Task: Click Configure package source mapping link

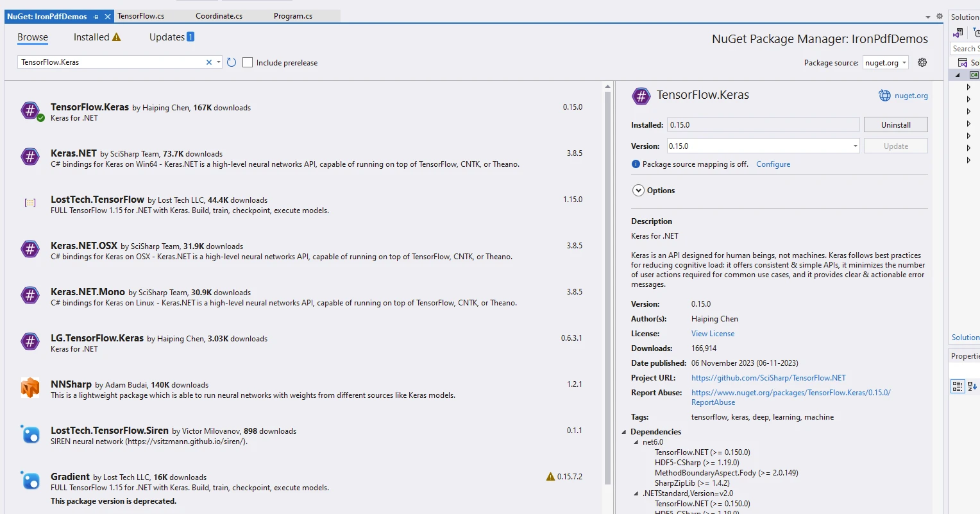Action: pos(773,164)
